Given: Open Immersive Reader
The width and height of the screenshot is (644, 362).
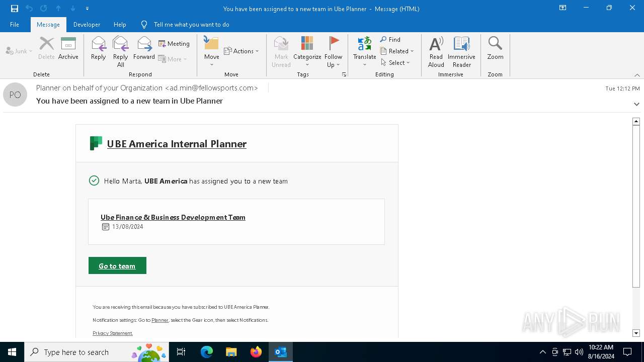Looking at the screenshot, I should tap(461, 52).
